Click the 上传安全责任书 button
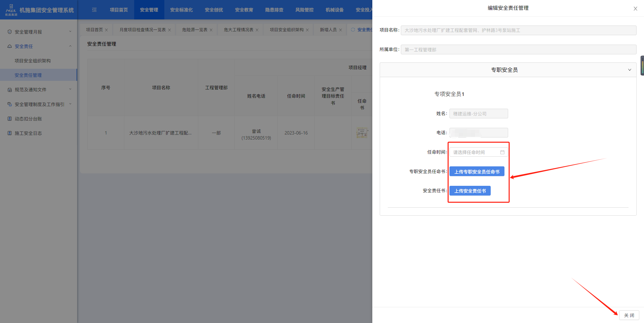The width and height of the screenshot is (644, 323). pos(470,191)
